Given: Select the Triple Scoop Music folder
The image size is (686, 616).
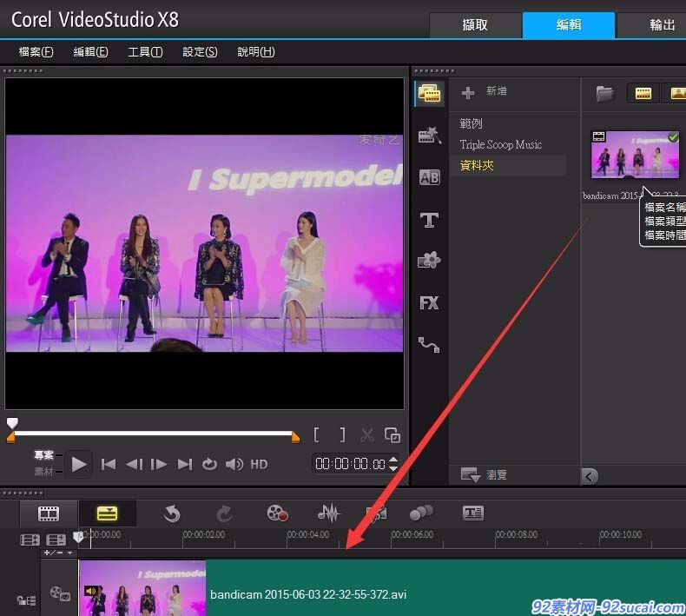Looking at the screenshot, I should coord(500,144).
